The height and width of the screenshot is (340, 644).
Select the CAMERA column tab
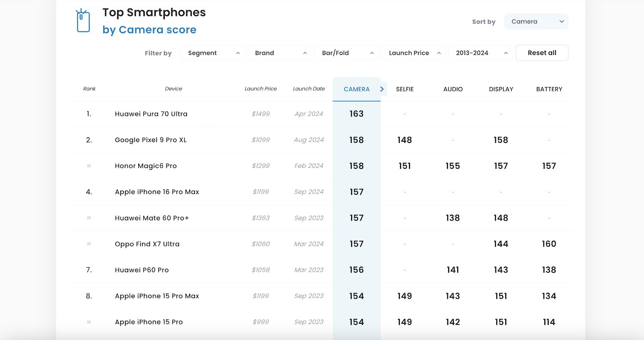[356, 89]
